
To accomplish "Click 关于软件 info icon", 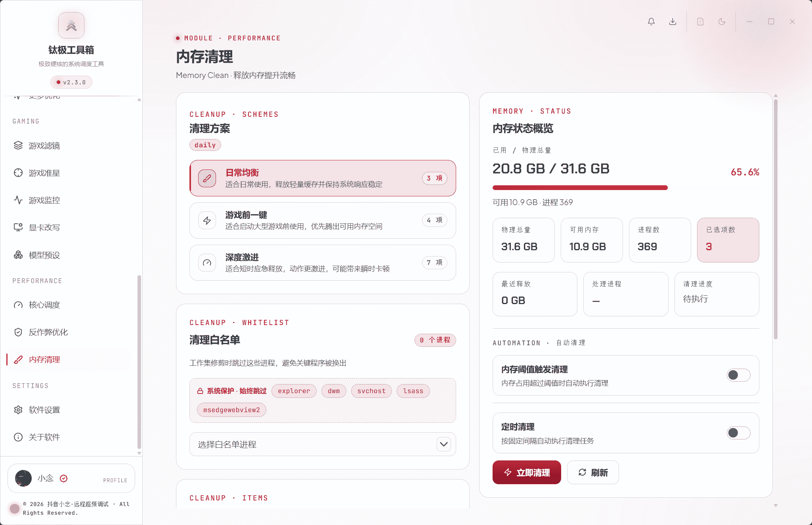I will point(18,437).
